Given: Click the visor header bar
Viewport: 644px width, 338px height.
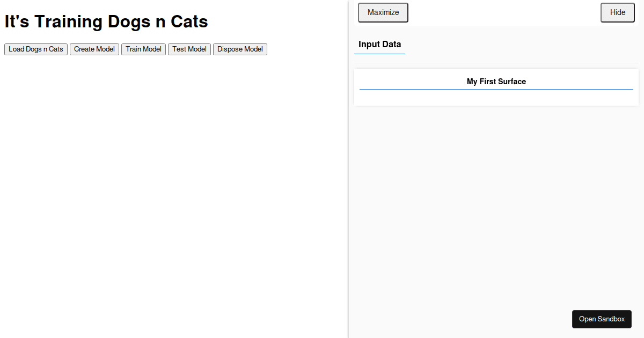Looking at the screenshot, I should (x=496, y=12).
